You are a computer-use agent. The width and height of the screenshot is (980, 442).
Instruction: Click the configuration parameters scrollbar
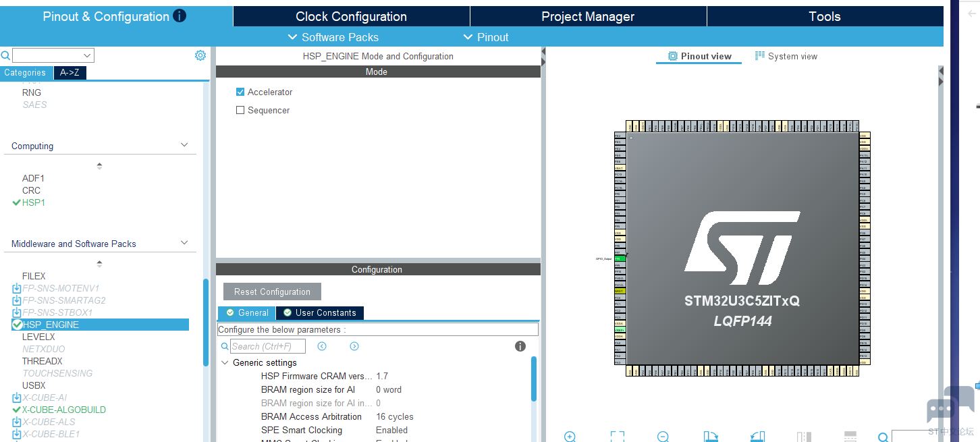(534, 379)
